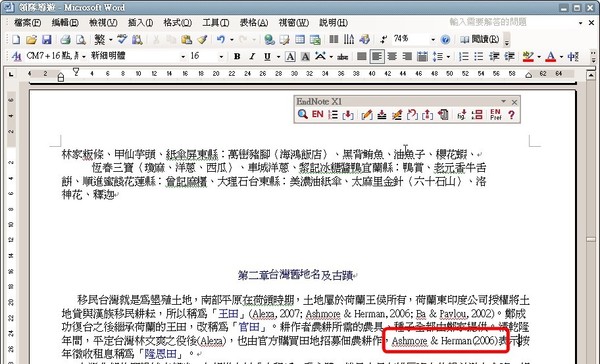Screen dimensions: 600x364
Task: Click the spelling and grammar check icon
Action: click(122, 39)
